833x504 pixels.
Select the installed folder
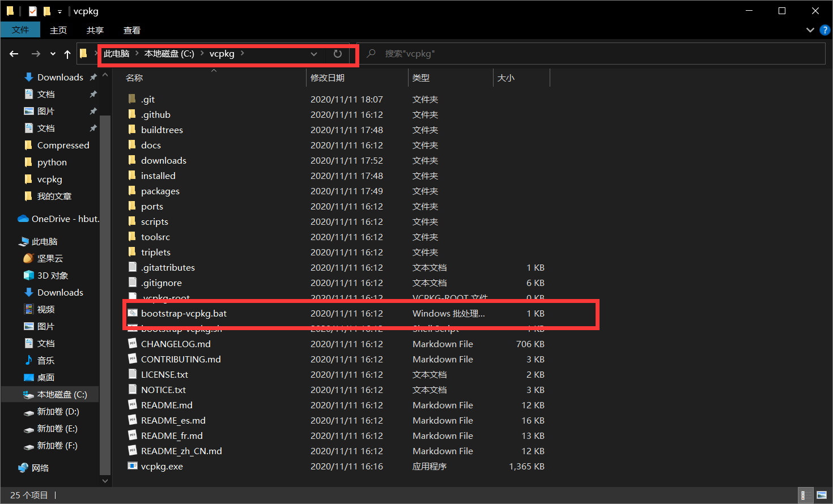pyautogui.click(x=158, y=176)
